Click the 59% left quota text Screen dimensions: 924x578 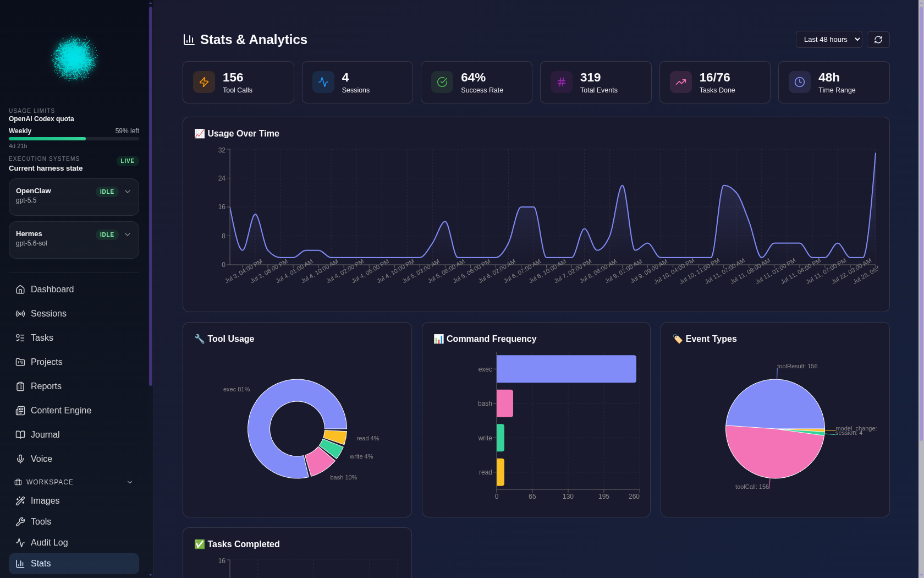point(127,131)
